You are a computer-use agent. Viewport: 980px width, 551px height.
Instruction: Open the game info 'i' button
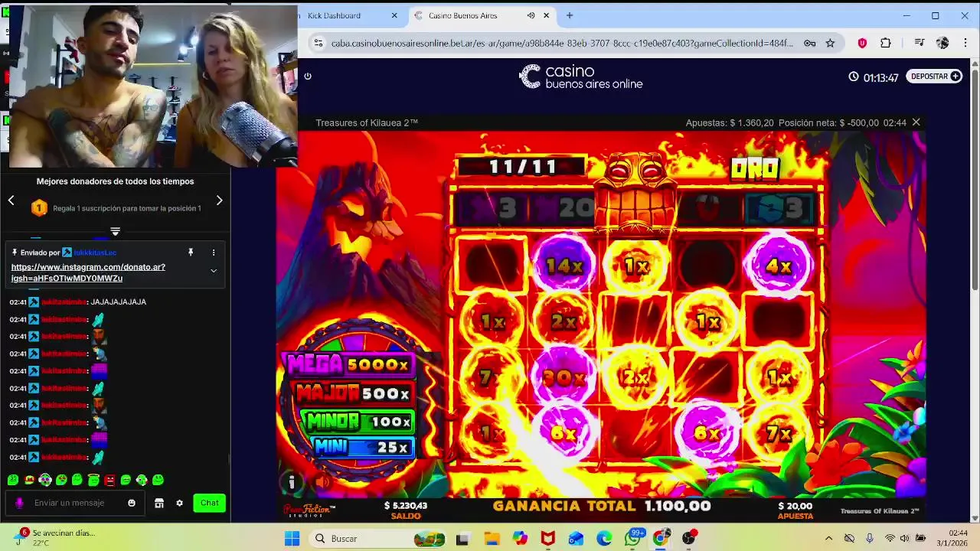[x=292, y=482]
